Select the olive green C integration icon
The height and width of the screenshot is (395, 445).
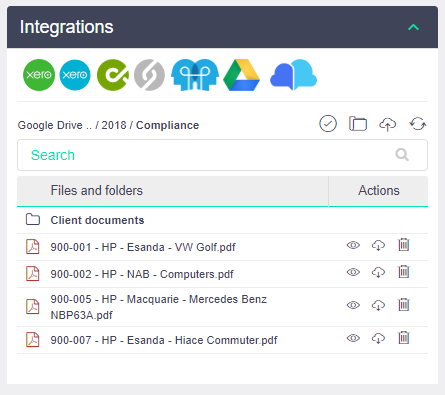113,75
